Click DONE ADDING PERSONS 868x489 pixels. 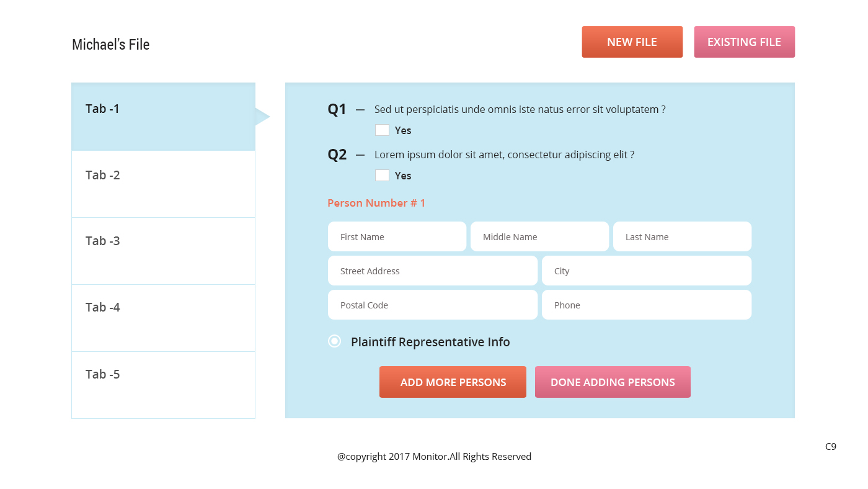[613, 382]
